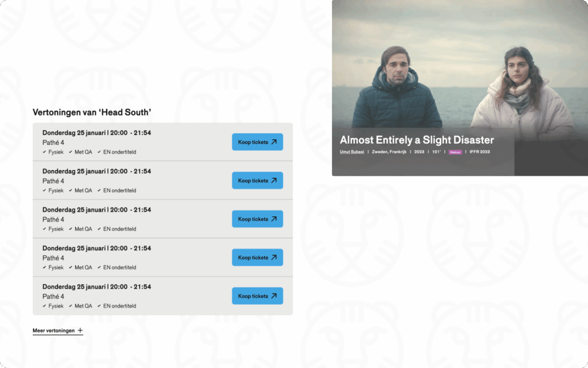The height and width of the screenshot is (368, 588).
Task: Click the arrow icon in the fifth Koop tickets button
Action: [x=274, y=296]
